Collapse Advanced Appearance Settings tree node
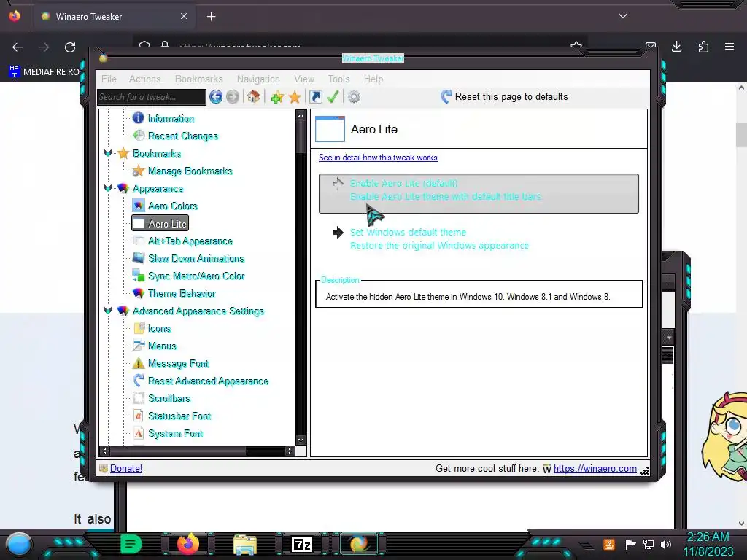747x560 pixels. coord(108,311)
